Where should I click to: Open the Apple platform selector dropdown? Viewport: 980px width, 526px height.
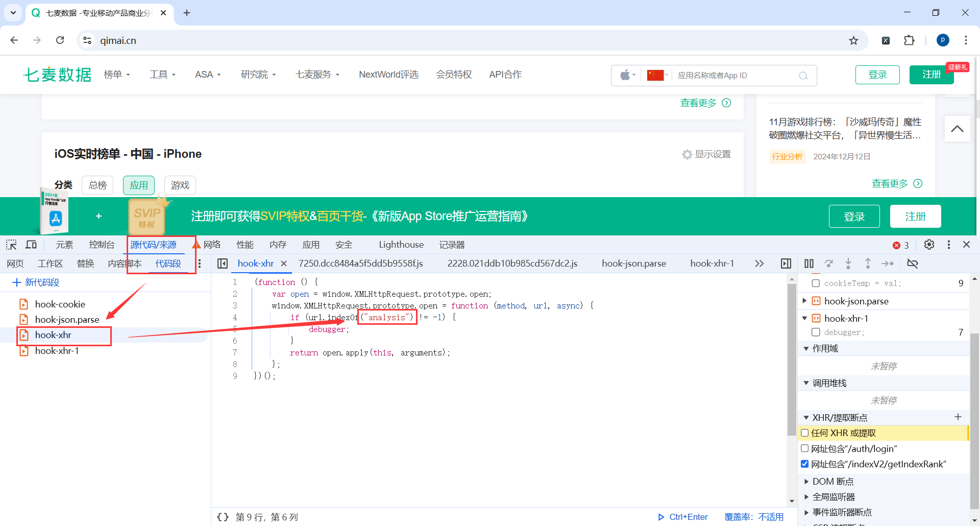[628, 76]
